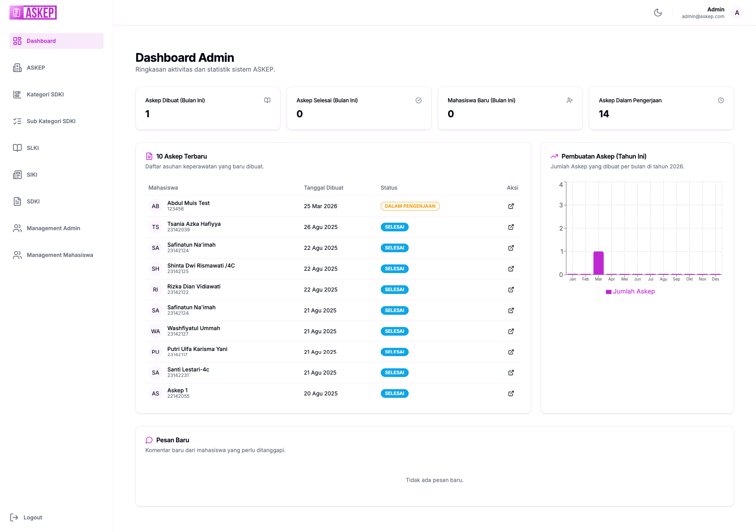Open Management Mahasiswa page

tap(59, 255)
